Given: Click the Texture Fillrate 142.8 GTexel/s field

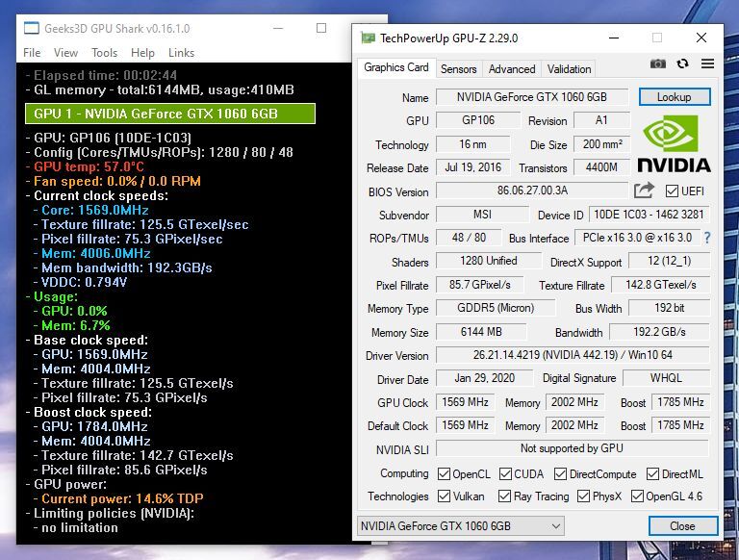Looking at the screenshot, I should click(661, 285).
